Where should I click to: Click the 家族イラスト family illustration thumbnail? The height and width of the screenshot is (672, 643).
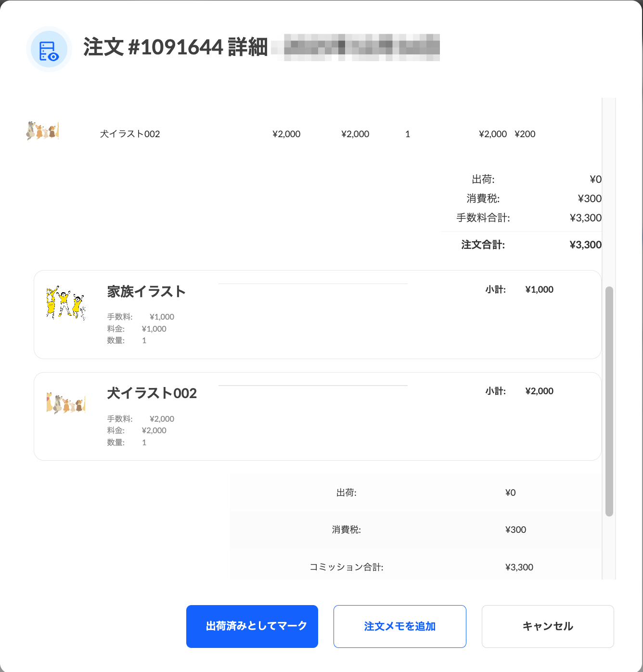click(65, 303)
